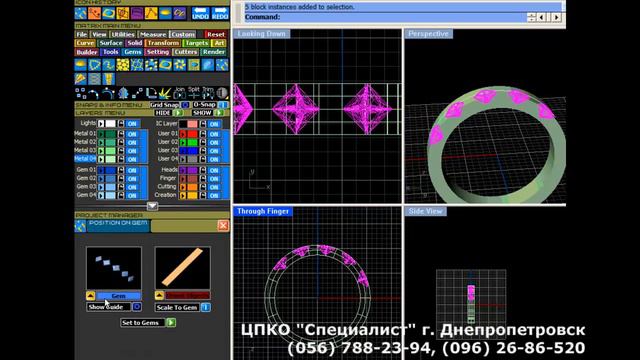Expand the Metal 03 layer arrow
The width and height of the screenshot is (640, 360).
click(x=101, y=151)
